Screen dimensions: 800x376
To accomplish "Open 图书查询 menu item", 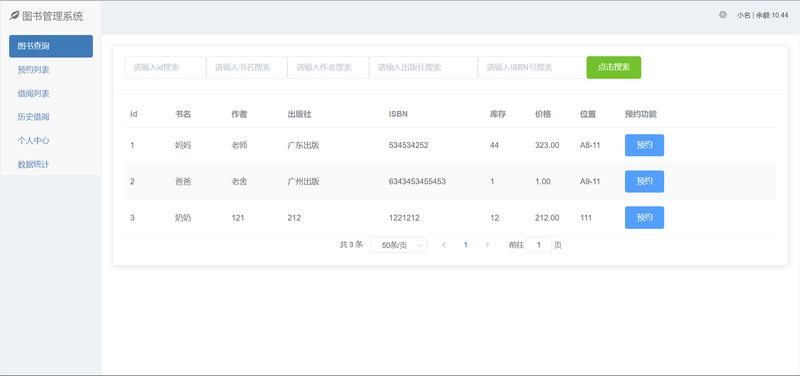I will click(51, 46).
